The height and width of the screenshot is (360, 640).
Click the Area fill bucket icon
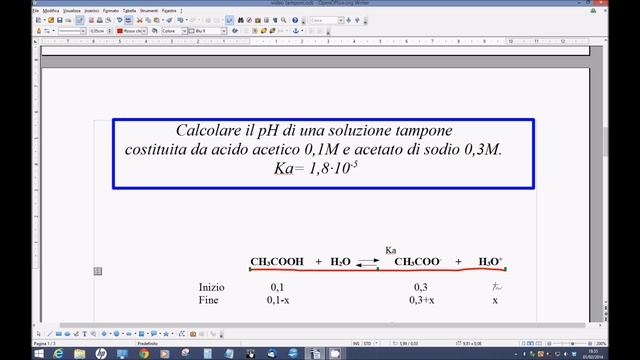click(155, 31)
